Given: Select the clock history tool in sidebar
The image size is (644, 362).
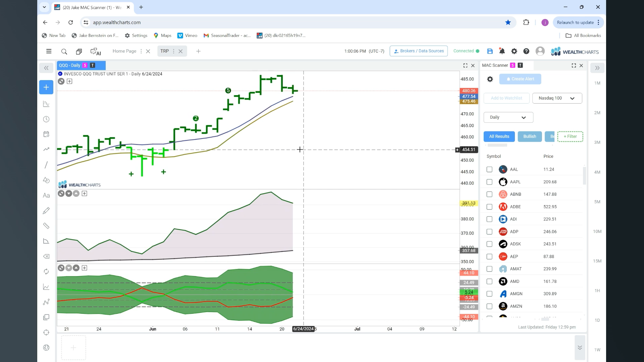Looking at the screenshot, I should 46,119.
